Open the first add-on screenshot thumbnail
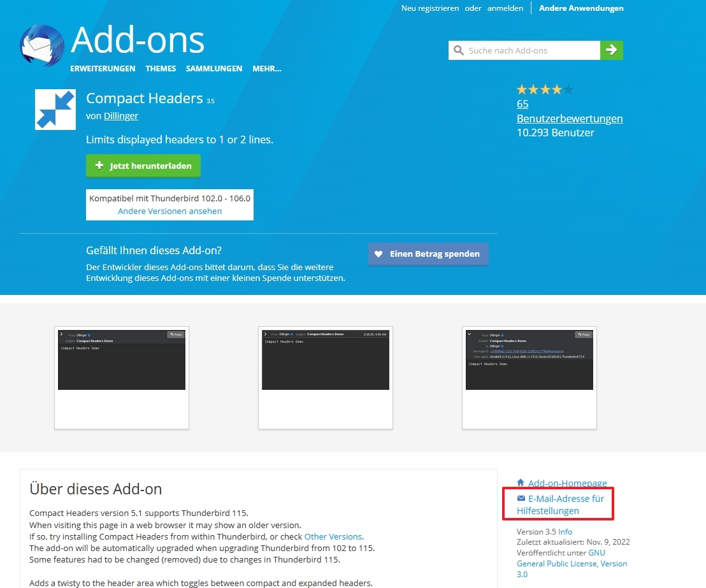Image resolution: width=706 pixels, height=588 pixels. [122, 377]
